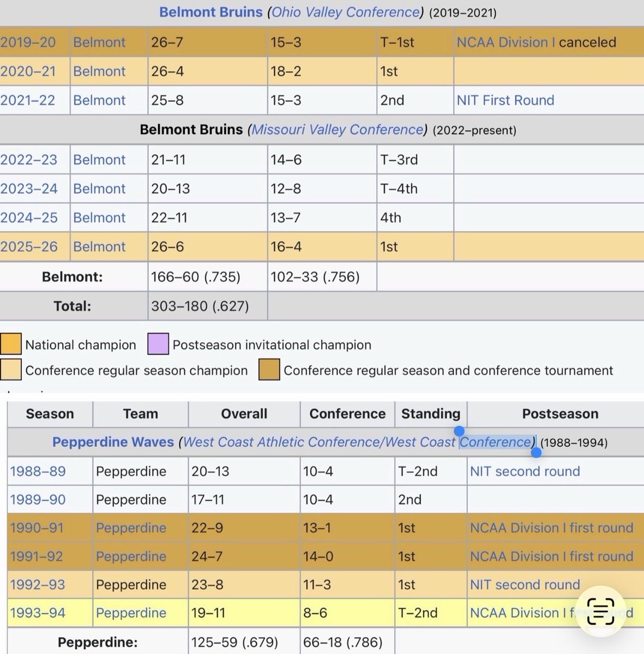Click the Postseason column header

tap(560, 414)
